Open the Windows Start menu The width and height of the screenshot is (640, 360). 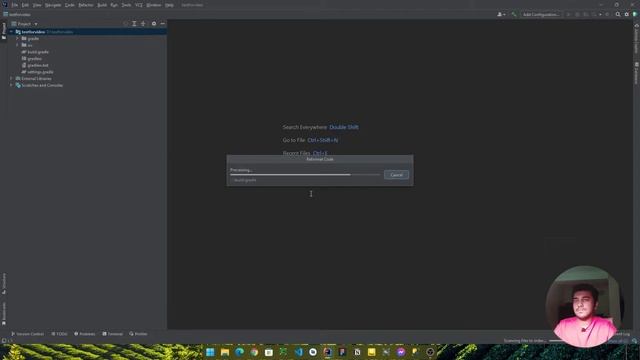tap(210, 352)
